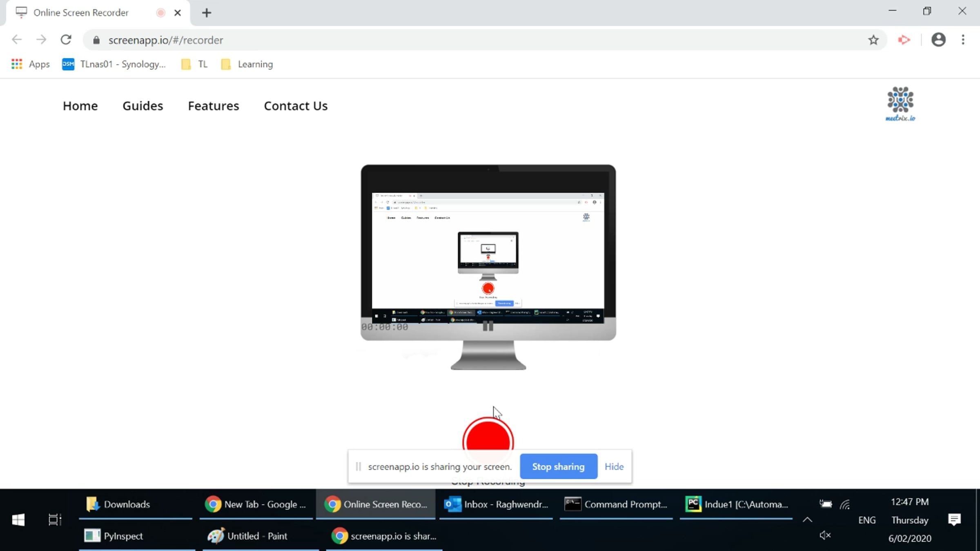Open the Home navigation link
The height and width of the screenshot is (551, 980).
click(80, 106)
